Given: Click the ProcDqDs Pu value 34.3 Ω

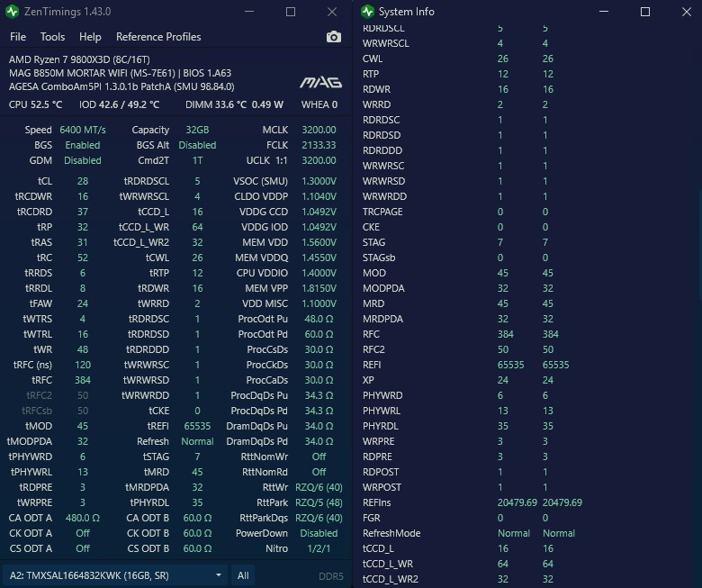Looking at the screenshot, I should point(319,395).
